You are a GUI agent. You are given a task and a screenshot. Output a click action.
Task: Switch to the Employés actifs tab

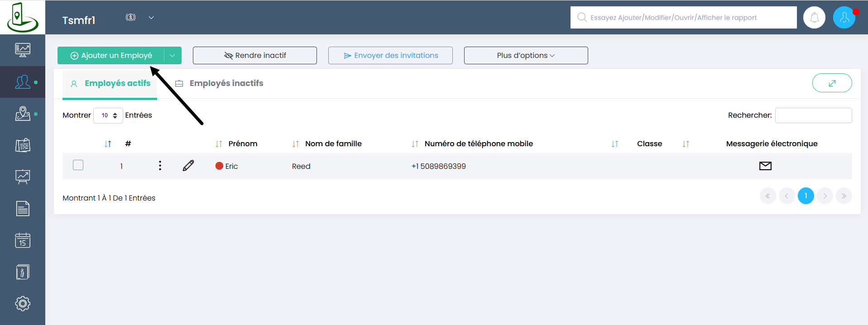(110, 84)
